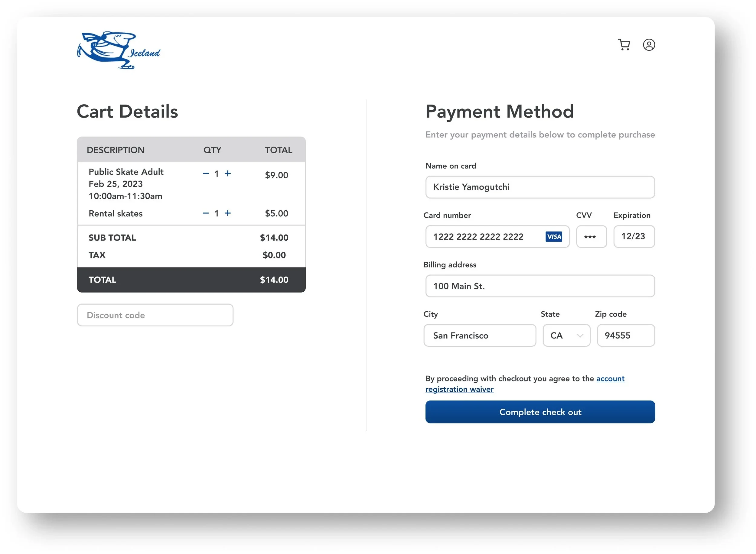Click the Card number input field
The width and height of the screenshot is (756, 554).
(x=485, y=237)
